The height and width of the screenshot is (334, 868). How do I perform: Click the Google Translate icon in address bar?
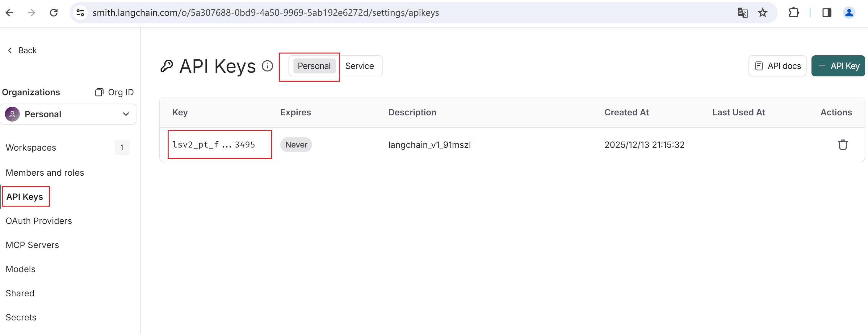click(x=742, y=13)
